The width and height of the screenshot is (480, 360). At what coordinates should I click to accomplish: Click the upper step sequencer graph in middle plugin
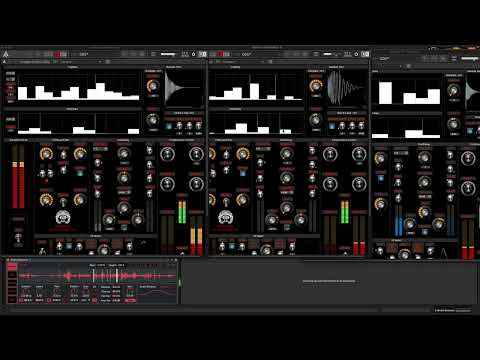click(256, 87)
